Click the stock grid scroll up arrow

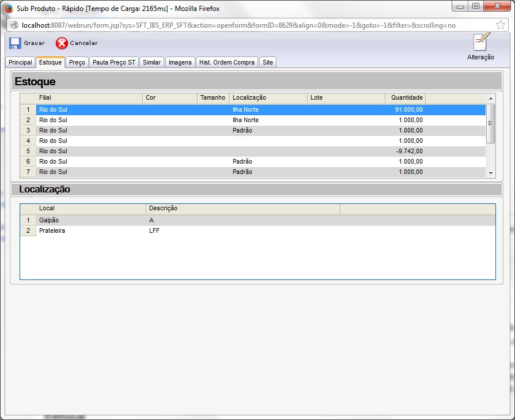[491, 98]
